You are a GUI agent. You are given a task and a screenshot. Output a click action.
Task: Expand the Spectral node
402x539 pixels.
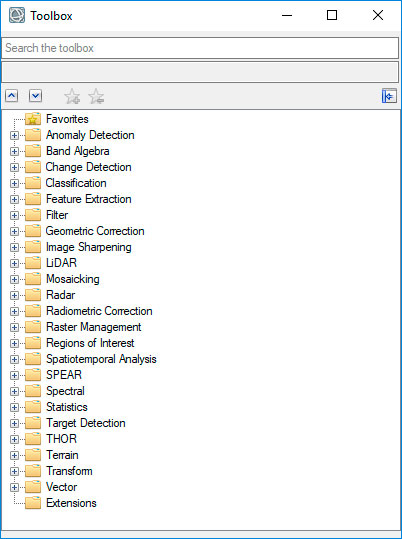(x=14, y=391)
